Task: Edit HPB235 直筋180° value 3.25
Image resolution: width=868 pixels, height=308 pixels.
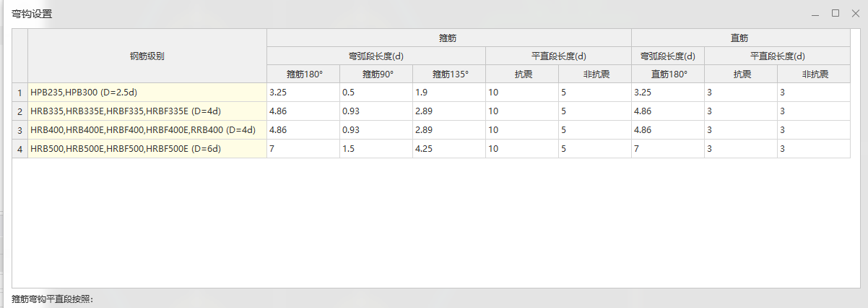Action: [x=668, y=93]
